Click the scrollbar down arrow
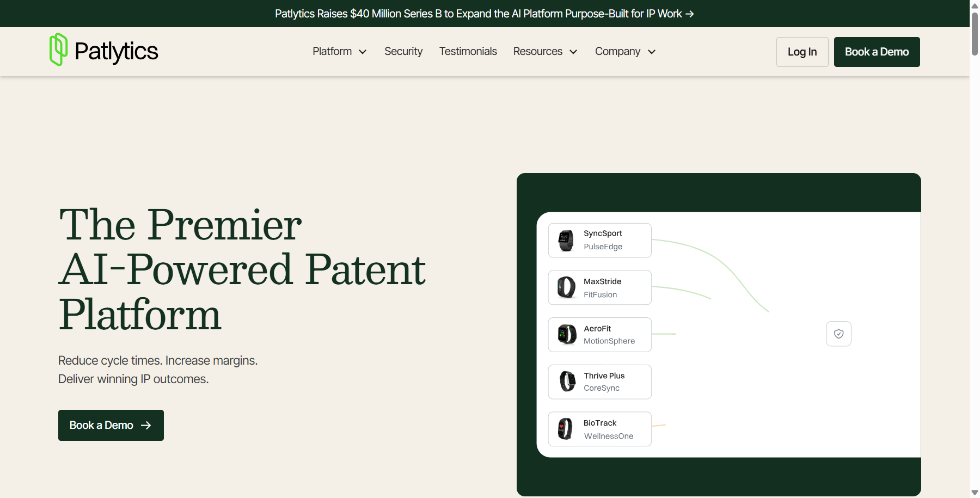The image size is (980, 498). (975, 493)
